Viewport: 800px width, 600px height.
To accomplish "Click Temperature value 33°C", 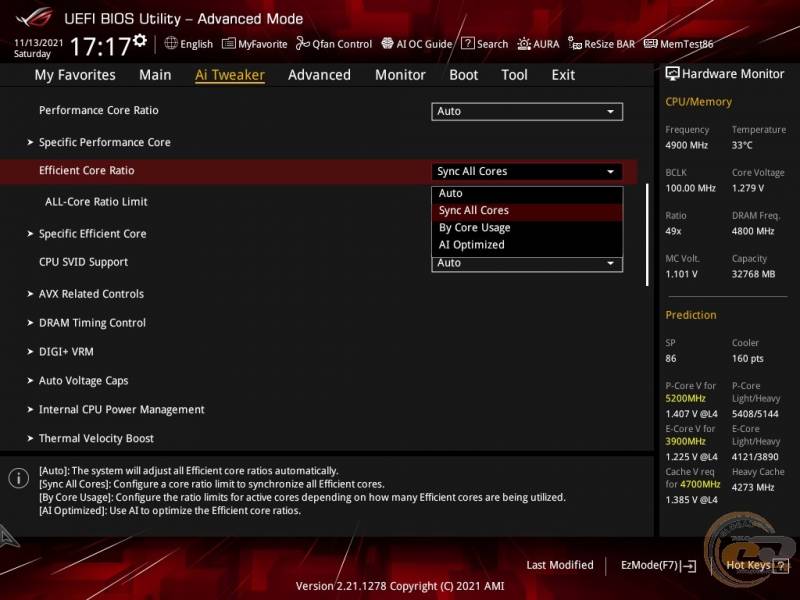I will point(742,145).
